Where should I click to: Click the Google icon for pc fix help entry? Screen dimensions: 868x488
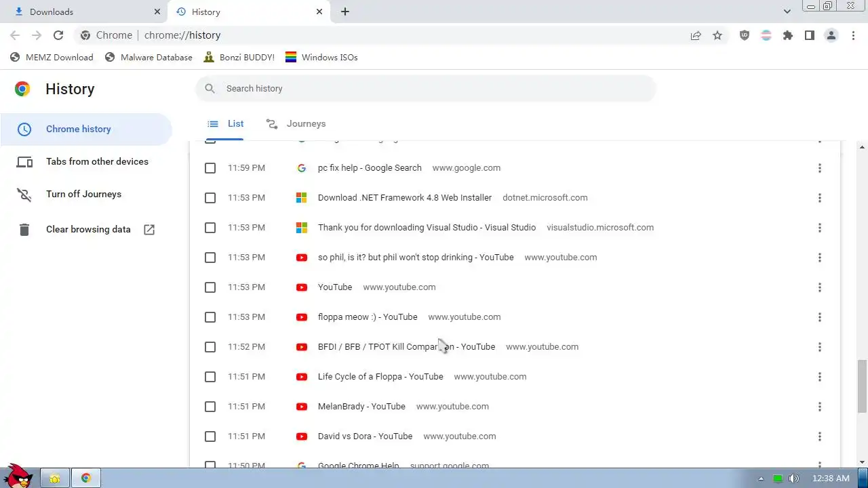click(x=302, y=168)
